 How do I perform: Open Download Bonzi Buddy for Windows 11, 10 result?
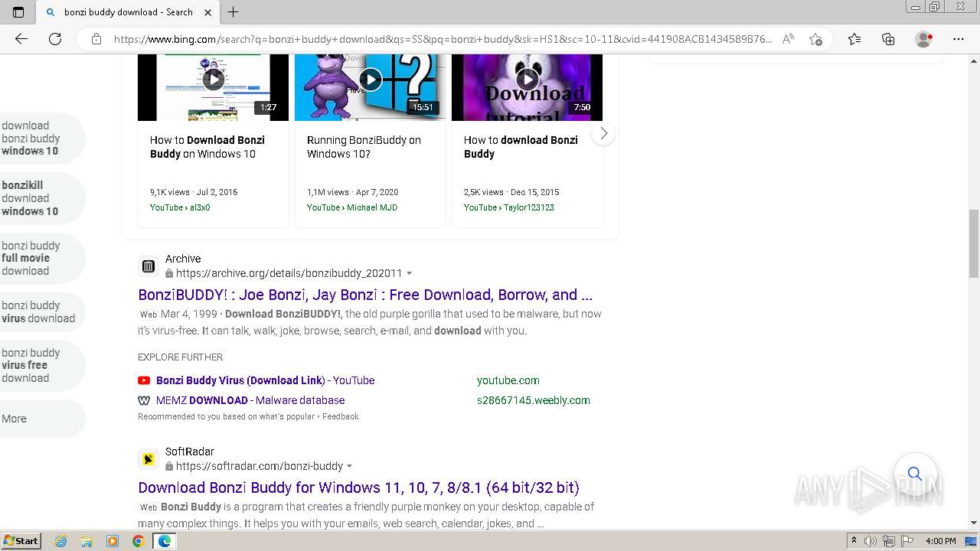click(358, 488)
